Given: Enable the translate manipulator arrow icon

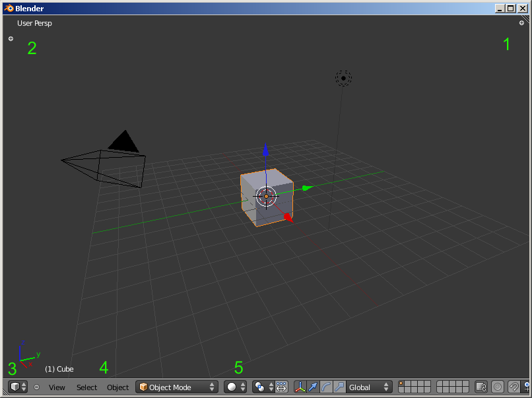Looking at the screenshot, I should 313,387.
